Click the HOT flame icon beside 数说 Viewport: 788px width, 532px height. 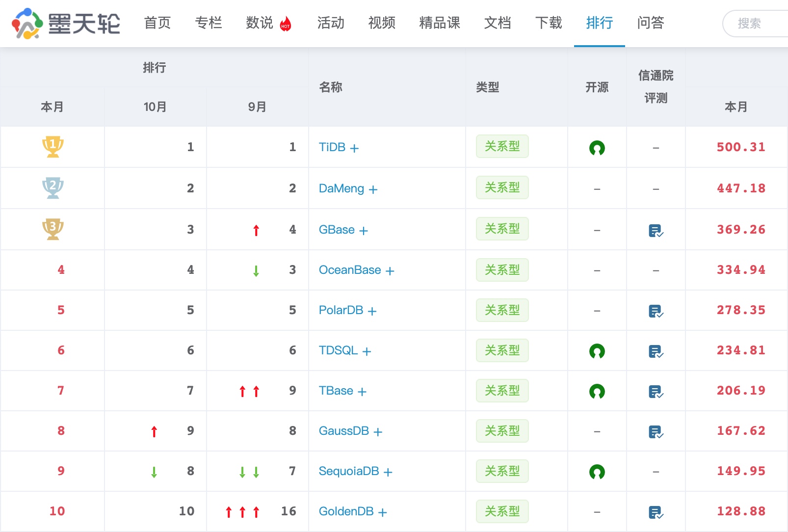tap(285, 24)
